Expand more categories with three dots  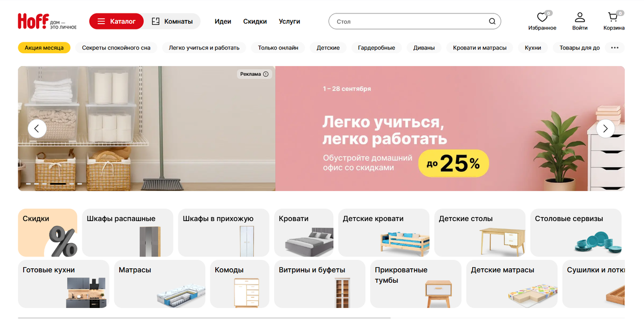click(614, 48)
